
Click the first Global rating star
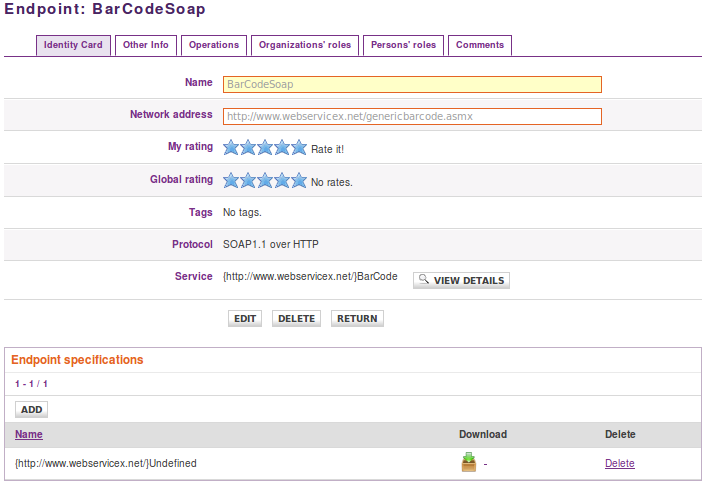coord(231,181)
